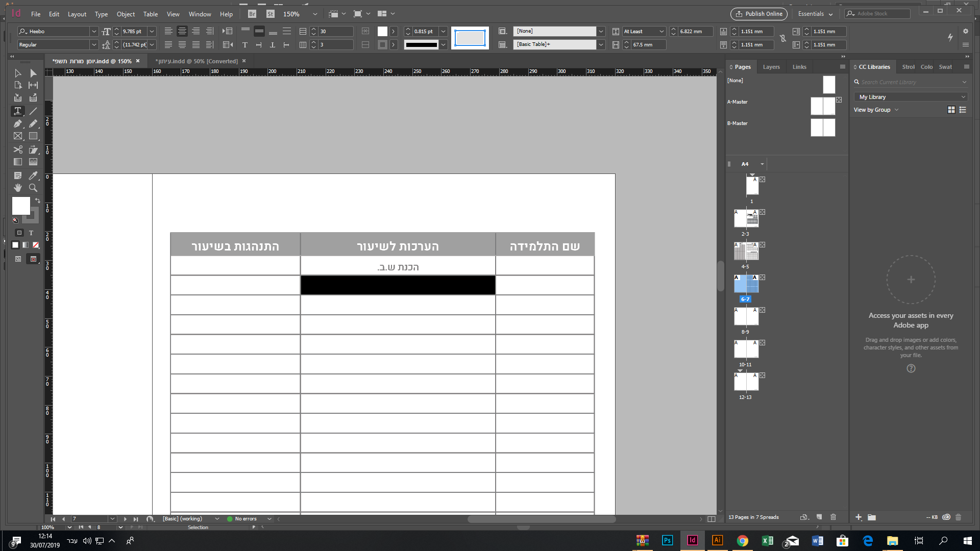Swap the fill and stroke colors
The width and height of the screenshot is (980, 551).
(37, 200)
